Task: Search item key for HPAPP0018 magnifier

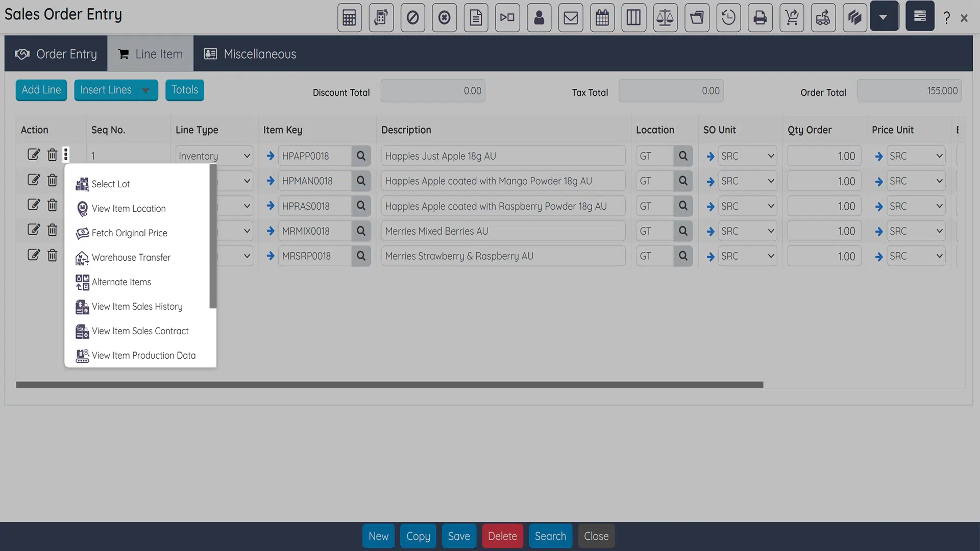Action: (x=361, y=156)
